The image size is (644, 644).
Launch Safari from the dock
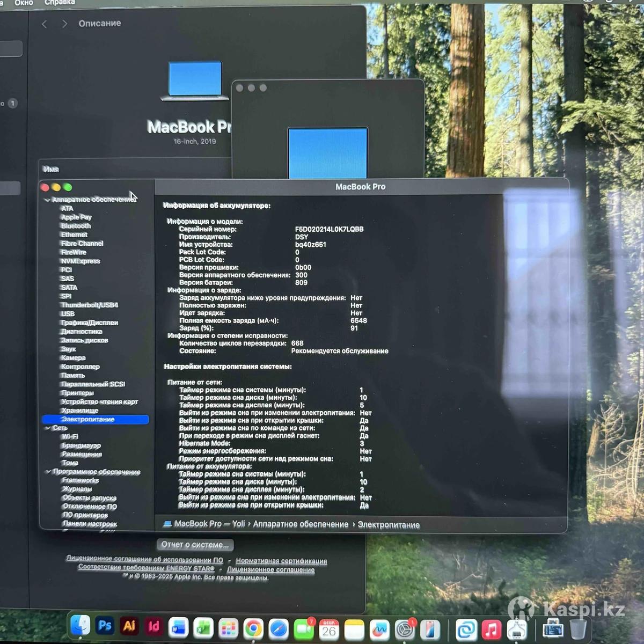(x=279, y=629)
